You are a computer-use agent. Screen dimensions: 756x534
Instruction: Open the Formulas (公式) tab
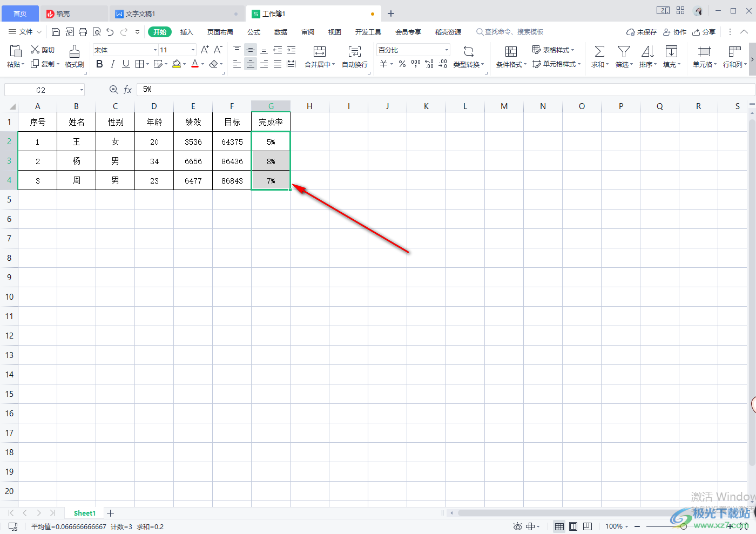[x=254, y=32]
